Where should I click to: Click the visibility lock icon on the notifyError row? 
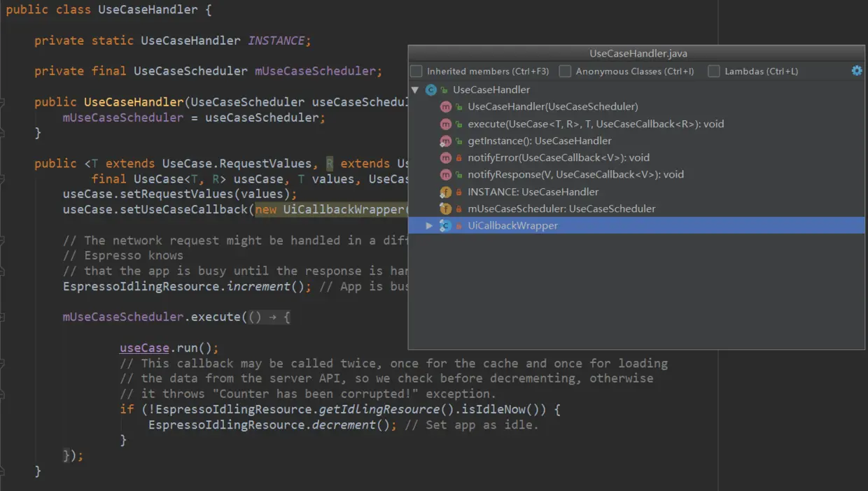click(459, 158)
